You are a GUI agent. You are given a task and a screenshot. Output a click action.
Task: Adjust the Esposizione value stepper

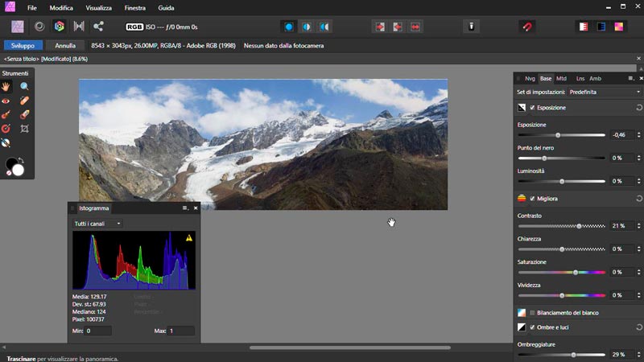(x=638, y=134)
